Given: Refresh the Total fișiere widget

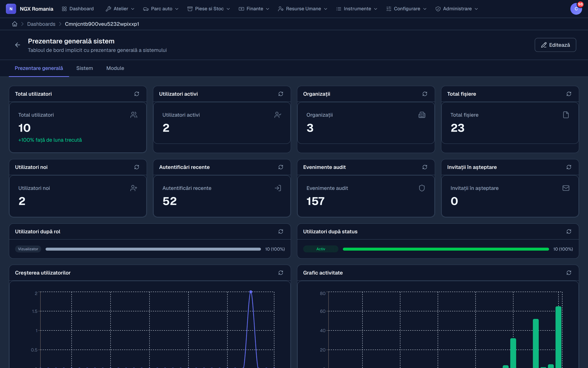Looking at the screenshot, I should (x=569, y=94).
